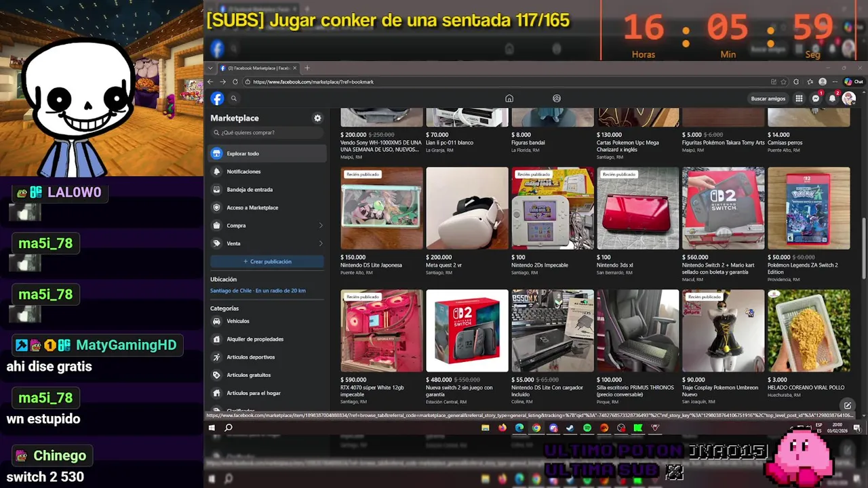Open the tab list dropdown arrow in browser

(210, 68)
